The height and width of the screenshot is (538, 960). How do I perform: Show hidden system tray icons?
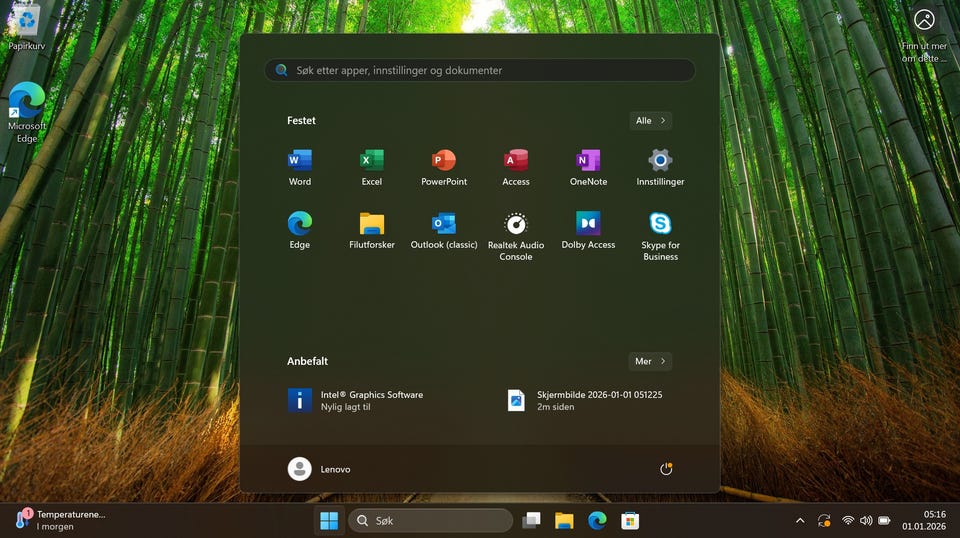800,521
